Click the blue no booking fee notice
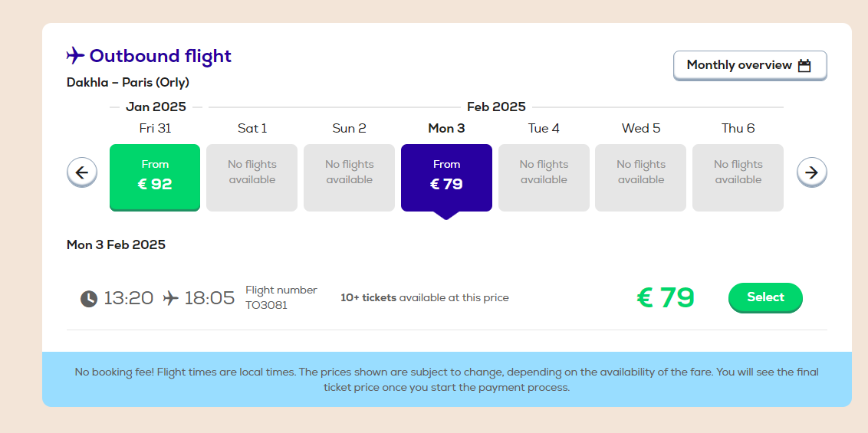 click(x=447, y=379)
